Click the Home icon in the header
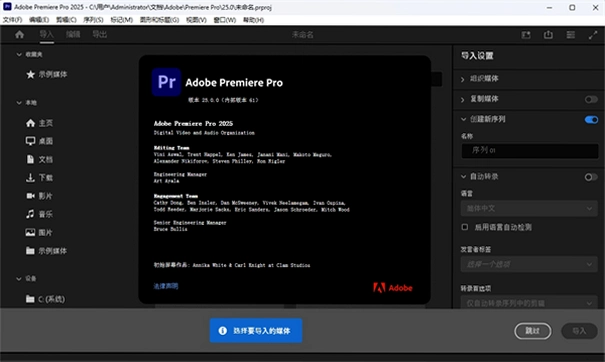605x362 pixels. click(19, 35)
